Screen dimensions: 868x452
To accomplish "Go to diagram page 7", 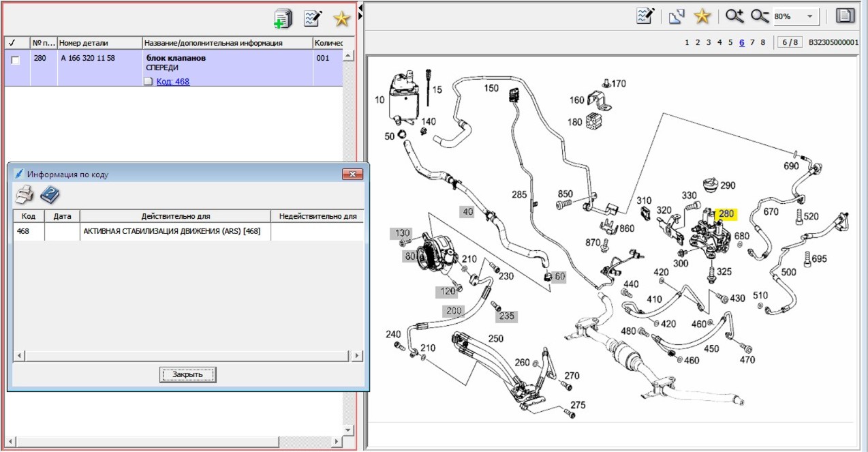I will coord(752,42).
